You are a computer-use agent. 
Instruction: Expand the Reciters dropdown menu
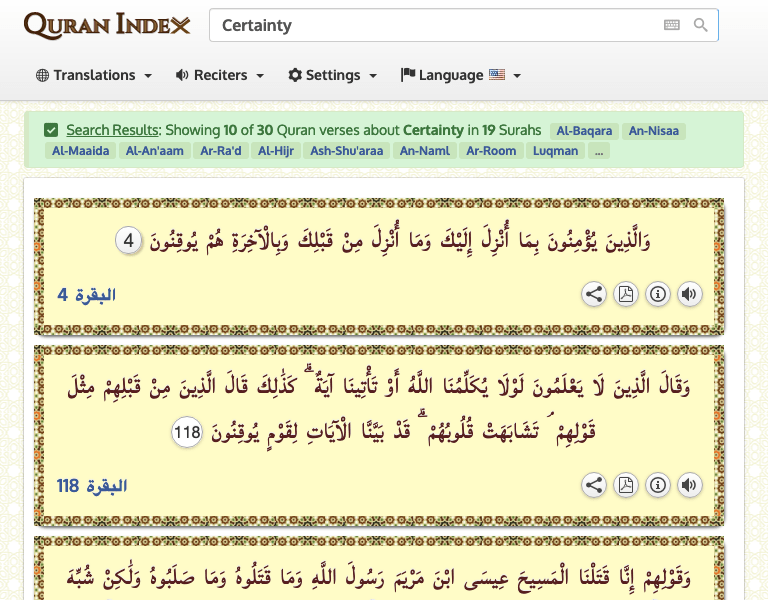220,75
